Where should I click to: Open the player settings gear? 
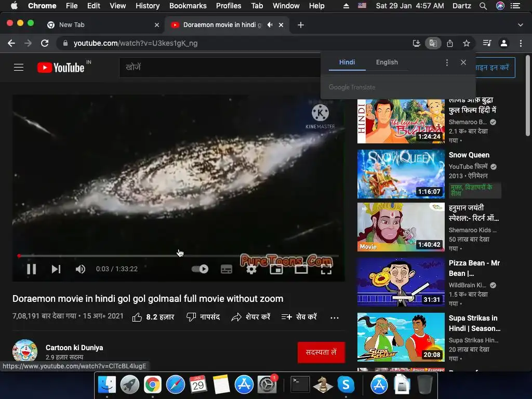tap(251, 269)
